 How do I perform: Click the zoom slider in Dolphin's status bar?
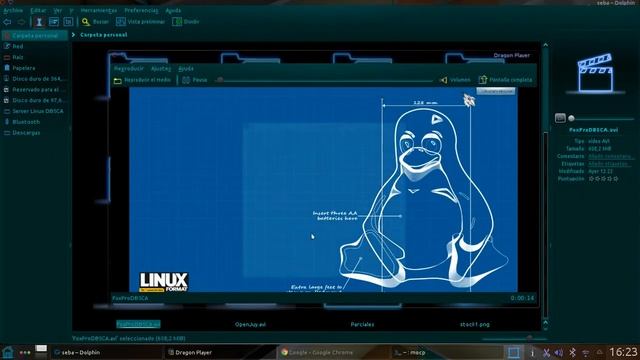tap(514, 338)
